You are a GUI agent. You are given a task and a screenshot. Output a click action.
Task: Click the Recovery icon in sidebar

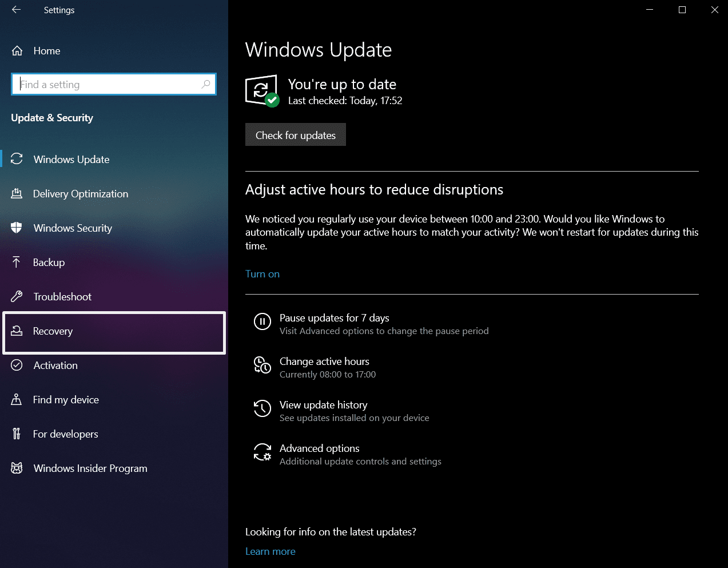(17, 331)
